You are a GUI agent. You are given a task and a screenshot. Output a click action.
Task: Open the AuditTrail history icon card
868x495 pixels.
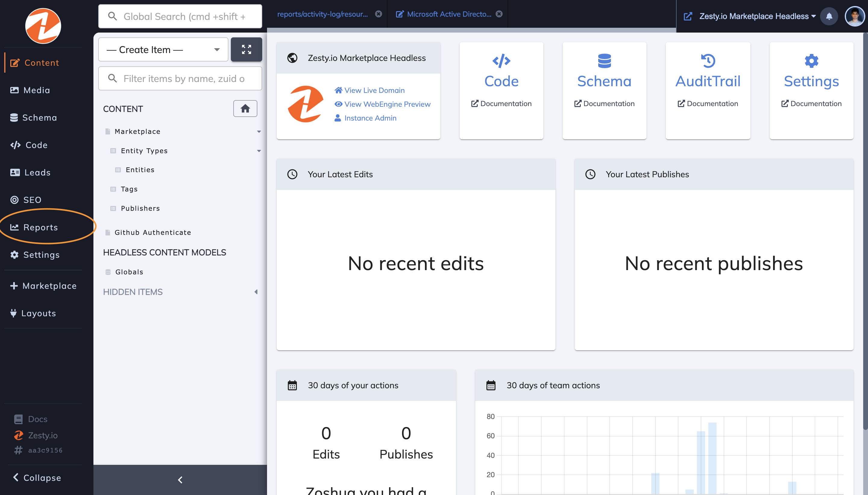click(x=708, y=61)
